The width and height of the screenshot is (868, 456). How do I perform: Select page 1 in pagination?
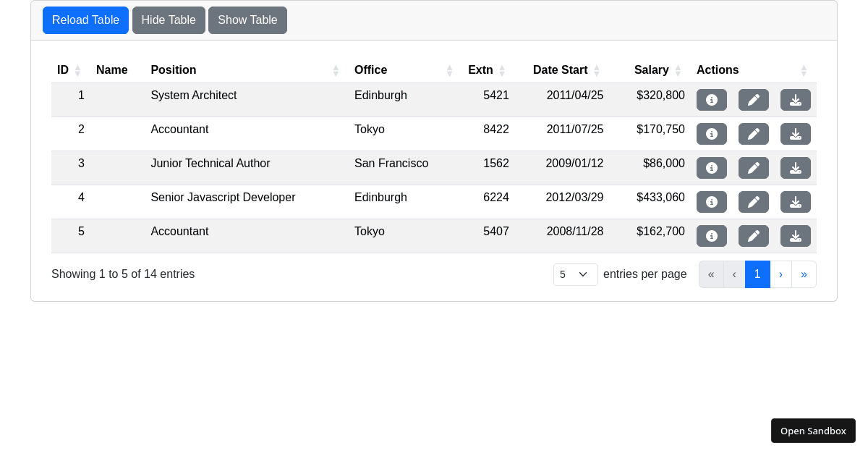pyautogui.click(x=757, y=274)
